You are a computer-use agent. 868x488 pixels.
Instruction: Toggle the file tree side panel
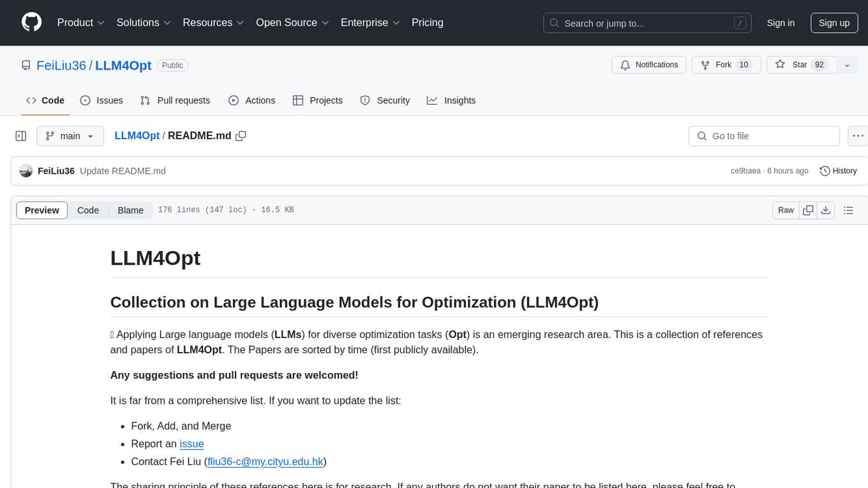pyautogui.click(x=21, y=136)
